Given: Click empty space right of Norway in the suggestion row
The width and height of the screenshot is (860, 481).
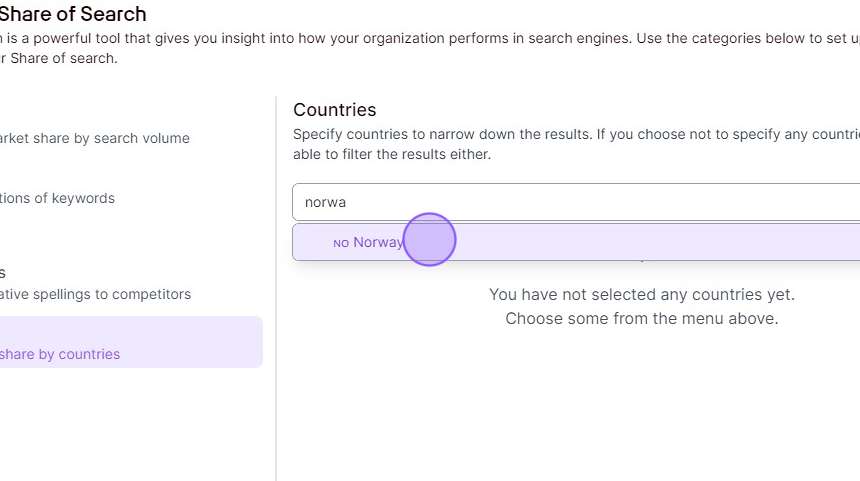Looking at the screenshot, I should (x=658, y=242).
